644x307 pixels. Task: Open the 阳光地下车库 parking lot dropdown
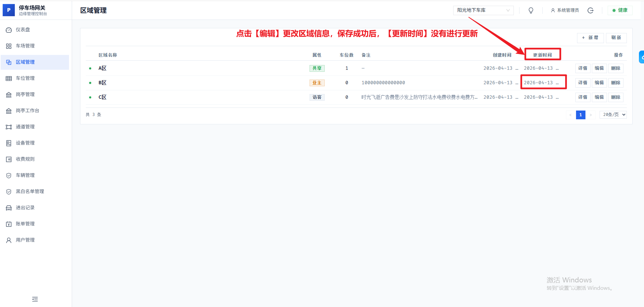pos(483,10)
